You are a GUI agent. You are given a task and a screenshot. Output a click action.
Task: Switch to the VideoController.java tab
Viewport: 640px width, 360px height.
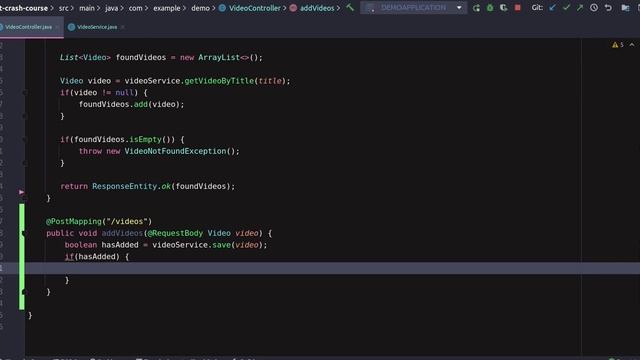coord(28,27)
